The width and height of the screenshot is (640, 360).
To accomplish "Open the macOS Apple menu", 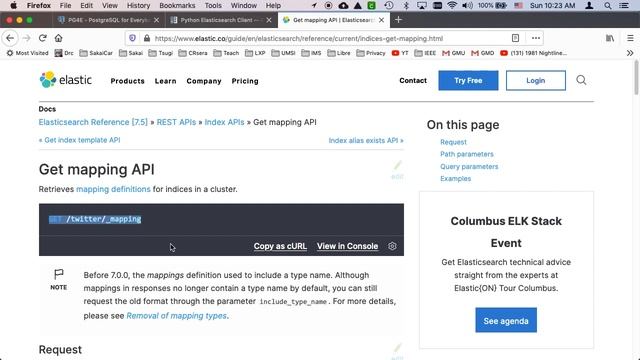I will point(13,5).
